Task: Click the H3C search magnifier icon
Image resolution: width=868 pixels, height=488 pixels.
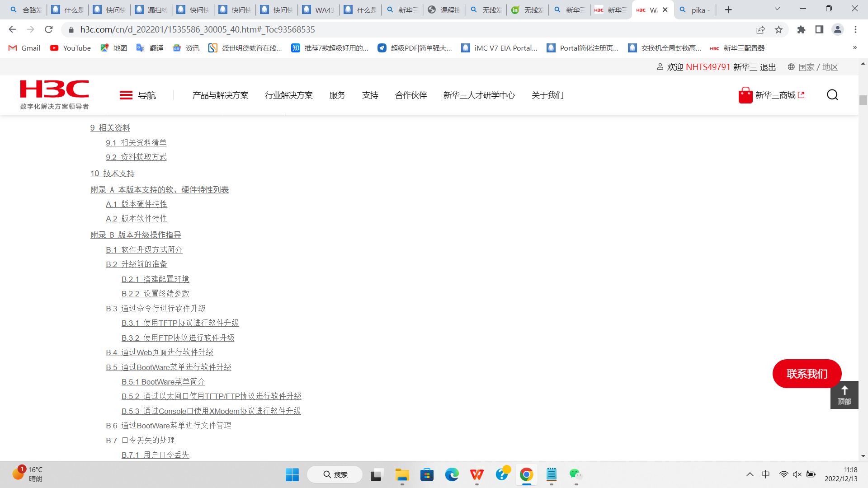Action: point(832,95)
